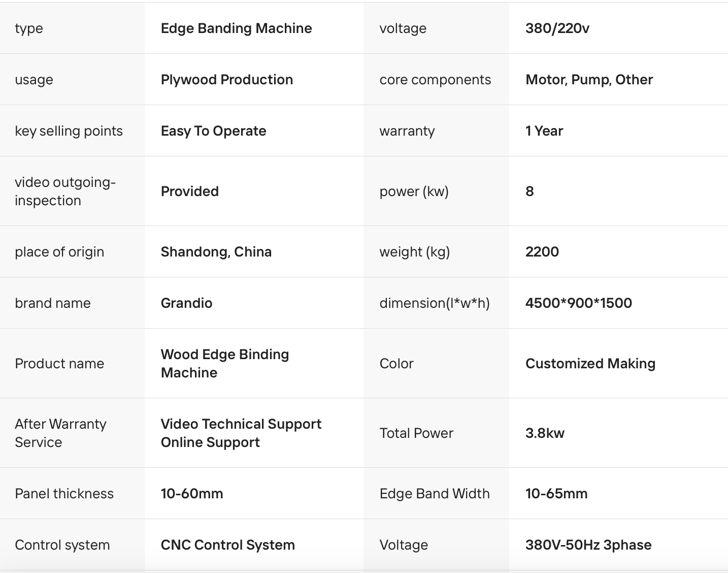Click the 'Motor, Pump, Other' value
This screenshot has height=573, width=728.
click(x=589, y=80)
